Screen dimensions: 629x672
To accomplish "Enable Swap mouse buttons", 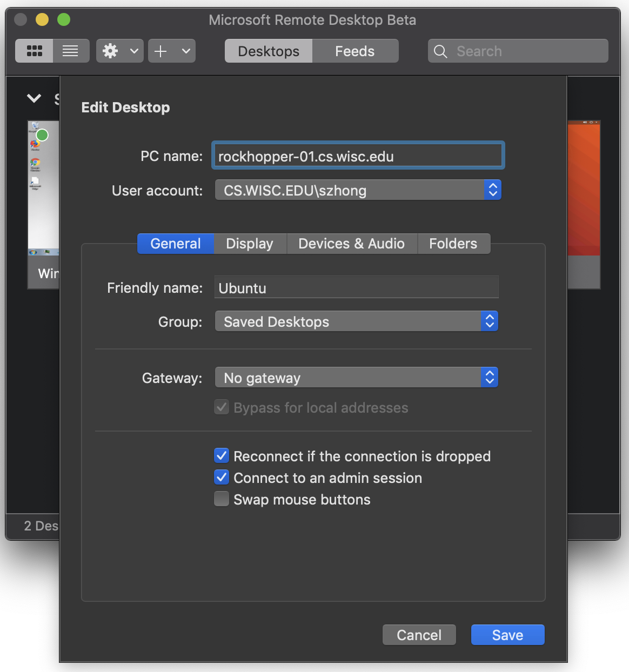I will tap(222, 499).
